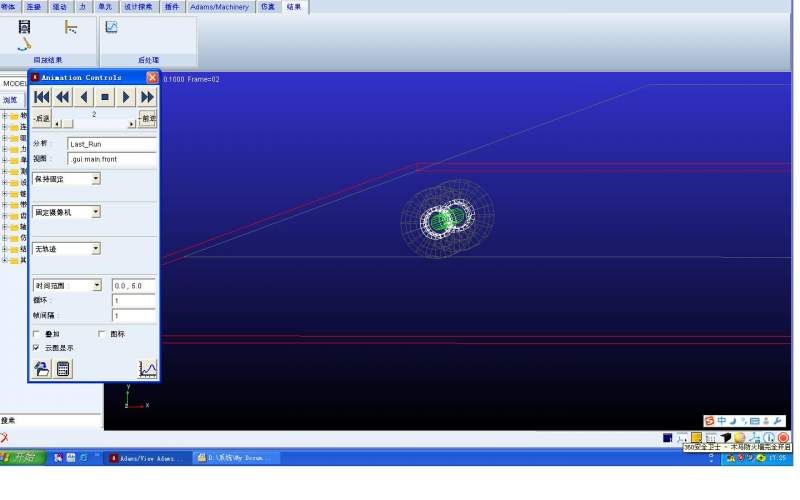Screen dimensions: 800x500
Task: Click the 视图 field showing .gui main front
Action: (x=112, y=159)
